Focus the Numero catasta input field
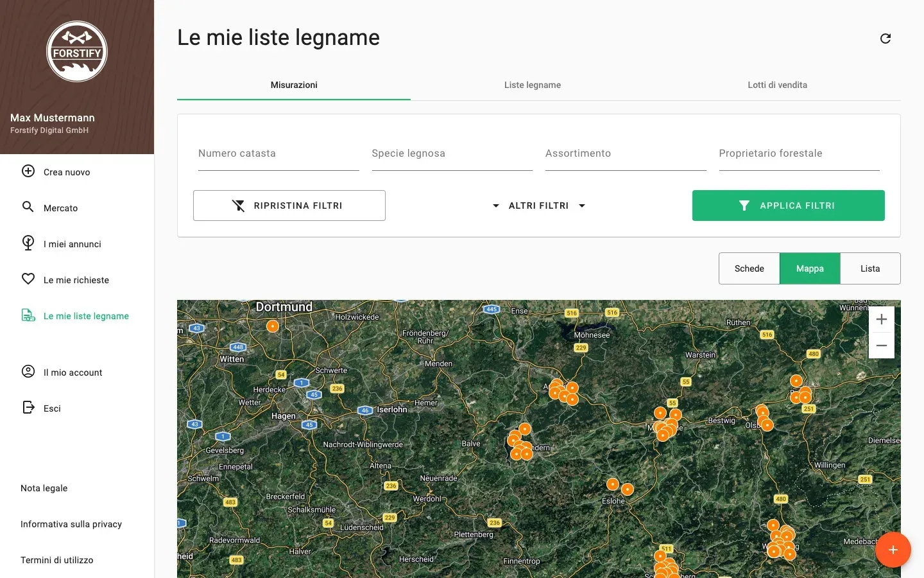 point(278,154)
